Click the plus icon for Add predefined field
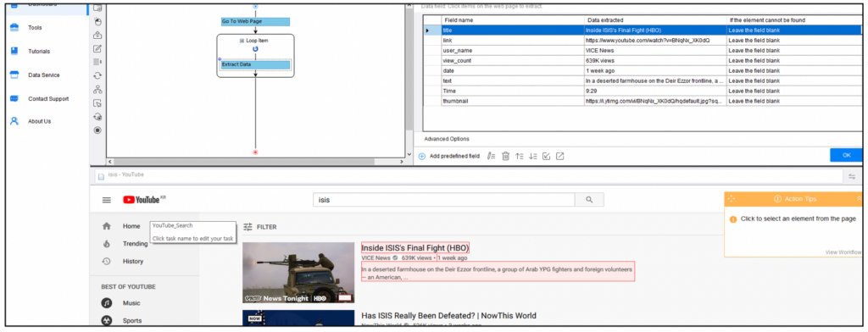Viewport: 868px width, 332px height. click(x=422, y=157)
